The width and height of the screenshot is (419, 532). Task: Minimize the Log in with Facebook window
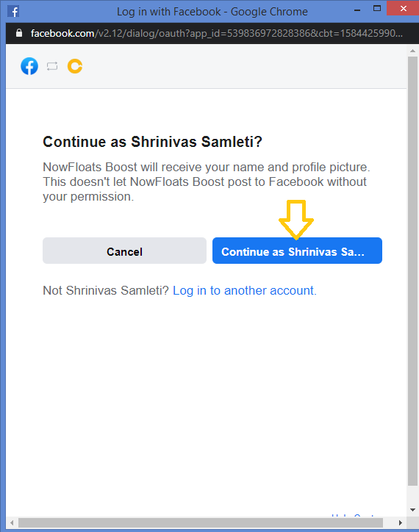click(357, 10)
